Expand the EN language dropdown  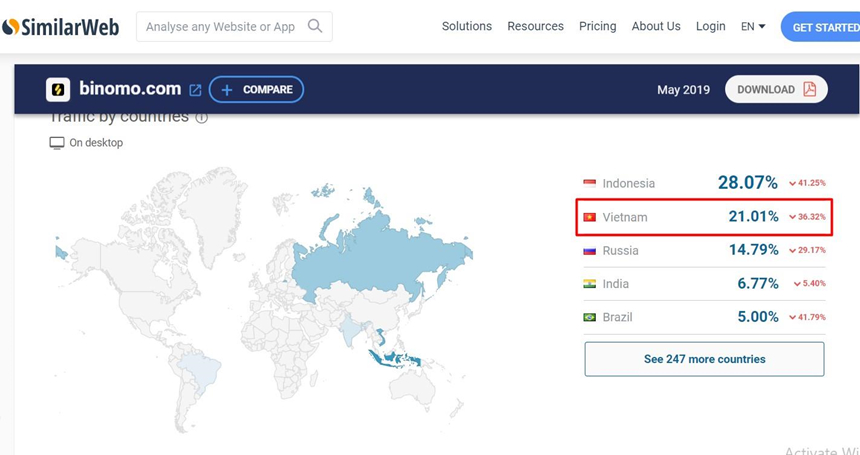click(753, 26)
